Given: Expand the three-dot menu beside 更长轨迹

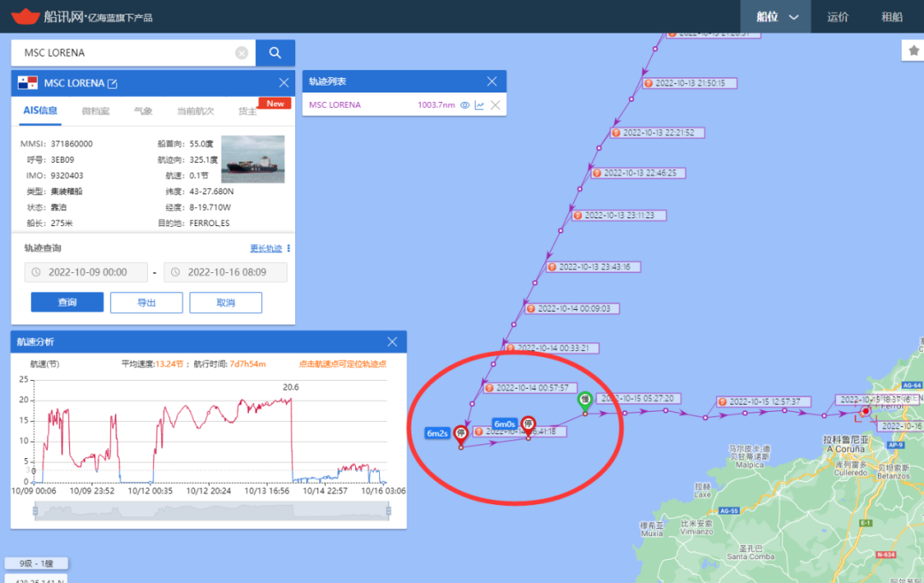Looking at the screenshot, I should pyautogui.click(x=289, y=248).
